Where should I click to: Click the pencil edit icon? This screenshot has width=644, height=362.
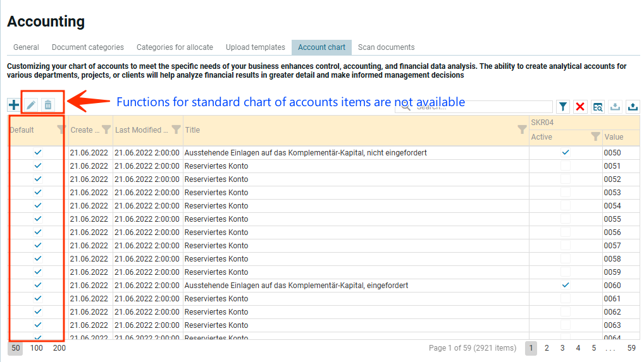(x=31, y=105)
